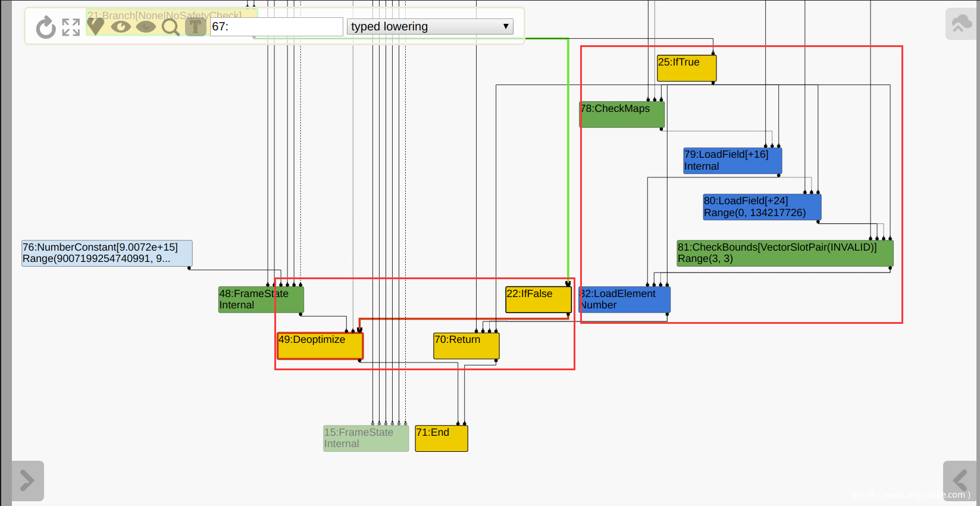This screenshot has height=506, width=980.
Task: Click the search field showing 67:
Action: (277, 27)
